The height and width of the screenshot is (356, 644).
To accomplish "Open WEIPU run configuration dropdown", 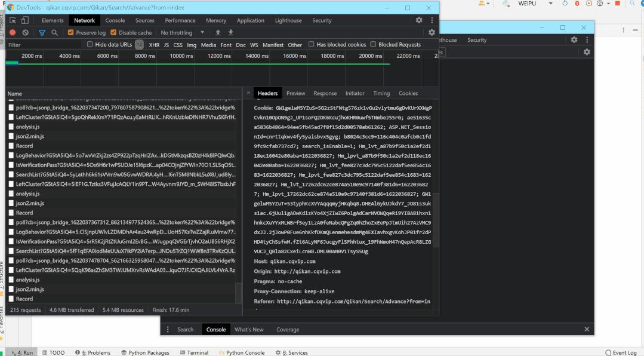I will click(550, 4).
